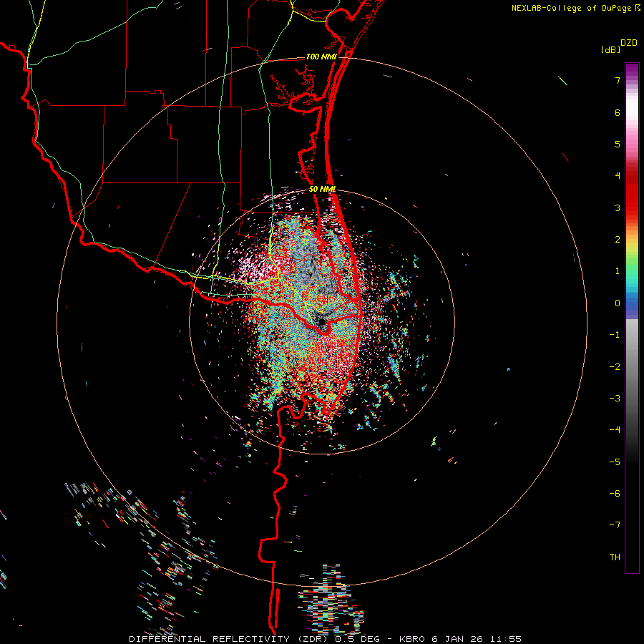
Task: Click the 7 value on color scale
Action: [618, 80]
